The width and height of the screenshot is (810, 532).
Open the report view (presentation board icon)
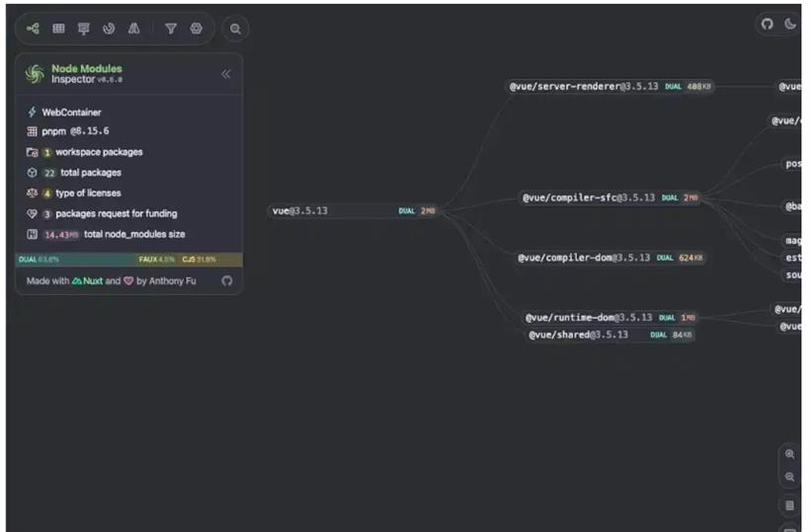click(x=83, y=29)
